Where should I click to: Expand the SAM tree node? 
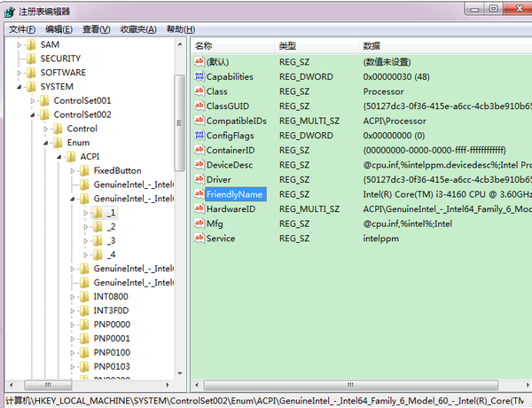[19, 45]
